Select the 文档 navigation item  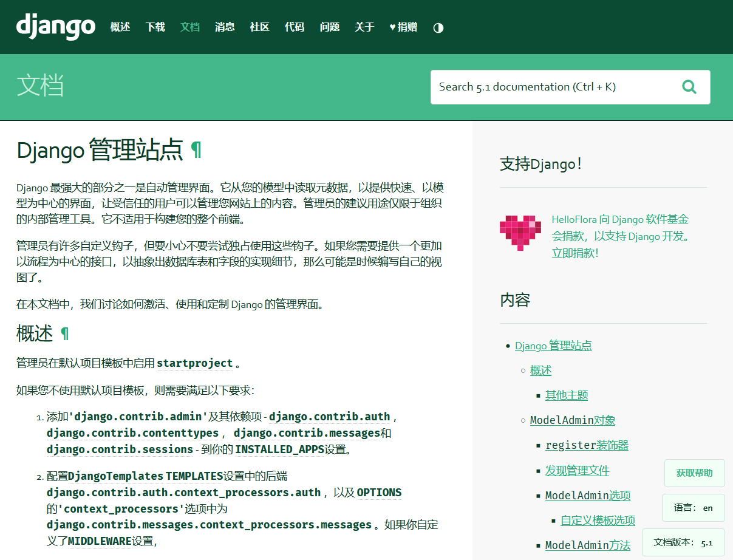tap(190, 27)
